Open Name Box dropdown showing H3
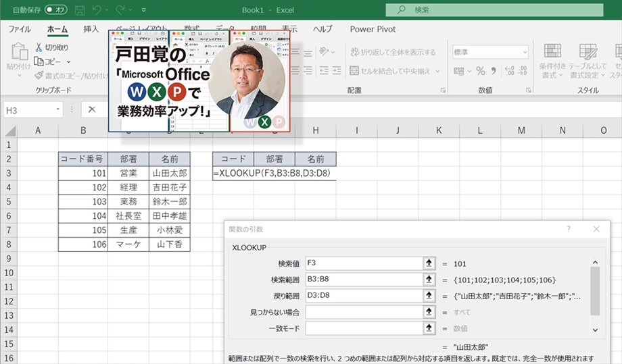 57,109
